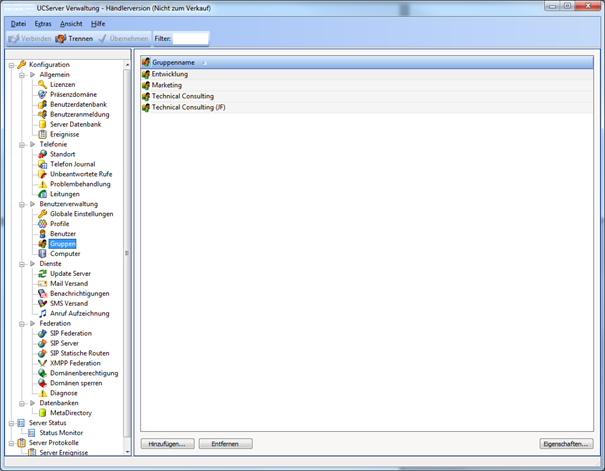Click the Marketing group row icon
The height and width of the screenshot is (471, 605).
[146, 85]
